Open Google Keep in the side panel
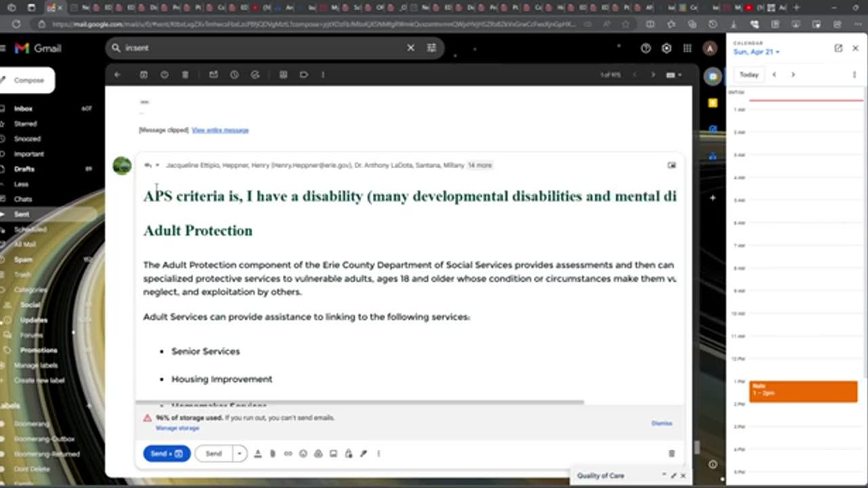The width and height of the screenshot is (868, 488). tap(712, 103)
